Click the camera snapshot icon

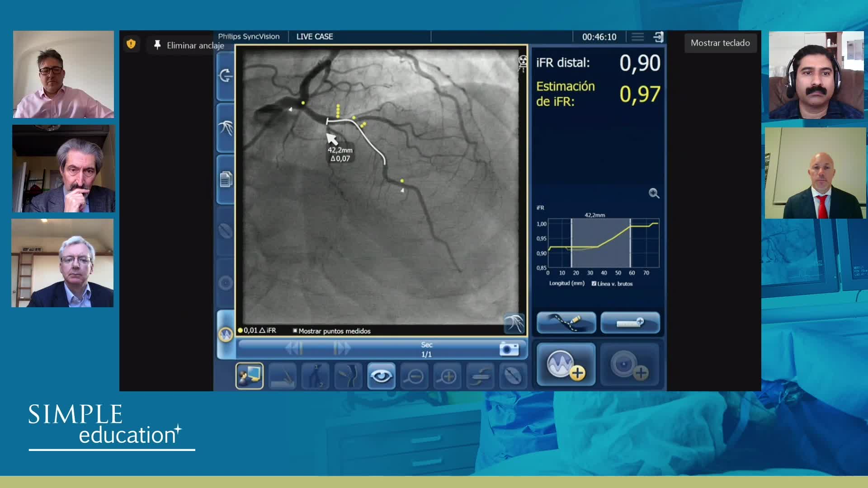point(509,349)
